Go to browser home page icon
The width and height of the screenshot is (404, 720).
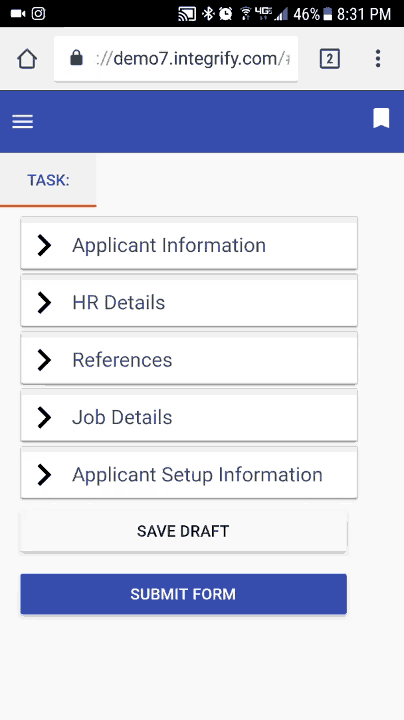(x=27, y=59)
